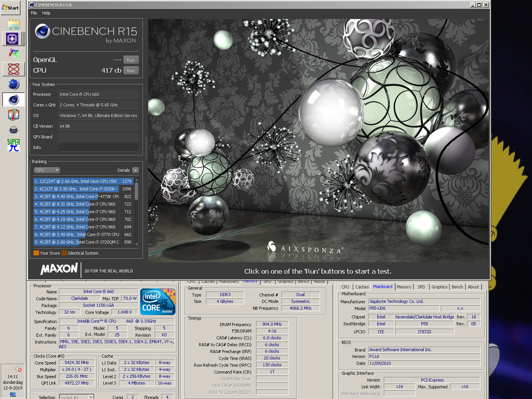Click the Info input field
Screen dimensions: 532x399
pos(98,147)
